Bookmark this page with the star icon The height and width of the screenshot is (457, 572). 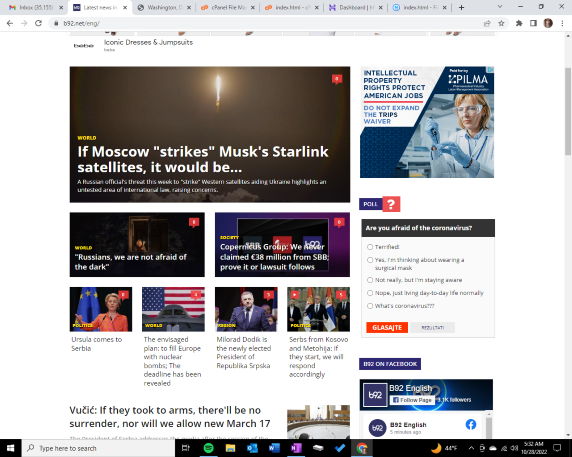[x=501, y=23]
